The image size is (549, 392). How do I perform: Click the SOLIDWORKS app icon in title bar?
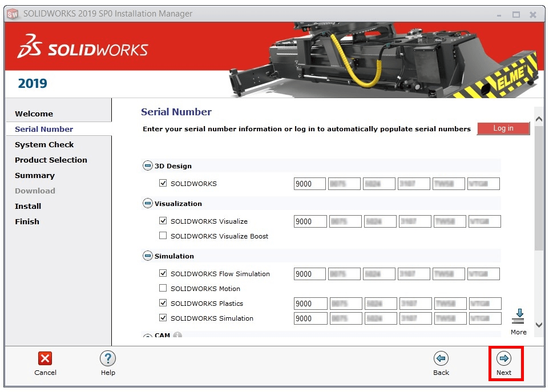point(13,14)
